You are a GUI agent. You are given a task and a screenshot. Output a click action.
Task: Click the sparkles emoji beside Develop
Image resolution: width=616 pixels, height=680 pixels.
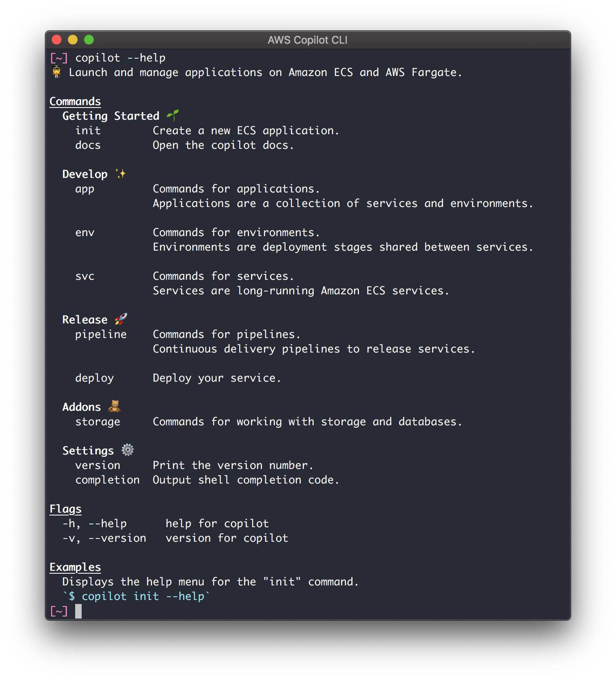(121, 174)
